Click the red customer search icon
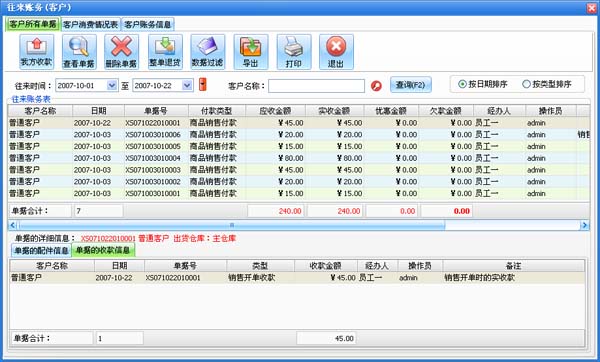 (x=376, y=86)
